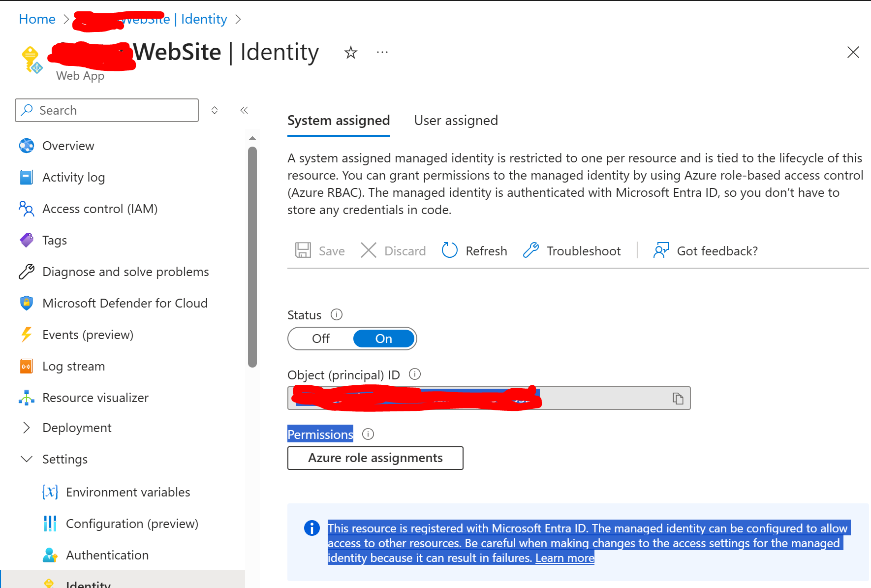Switch to the User assigned tab
The width and height of the screenshot is (871, 588).
[456, 121]
